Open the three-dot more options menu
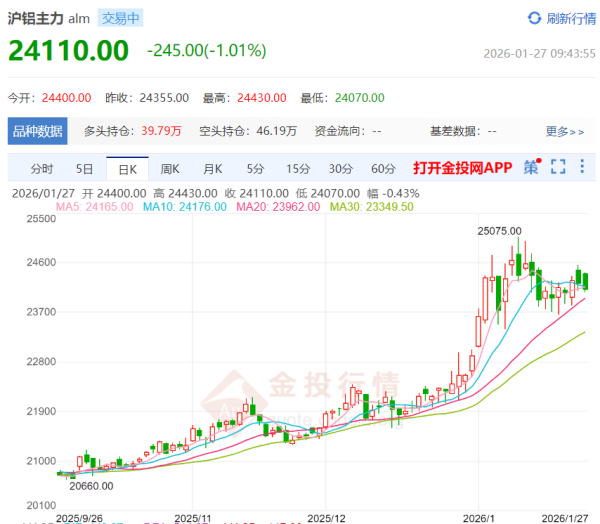 [582, 167]
